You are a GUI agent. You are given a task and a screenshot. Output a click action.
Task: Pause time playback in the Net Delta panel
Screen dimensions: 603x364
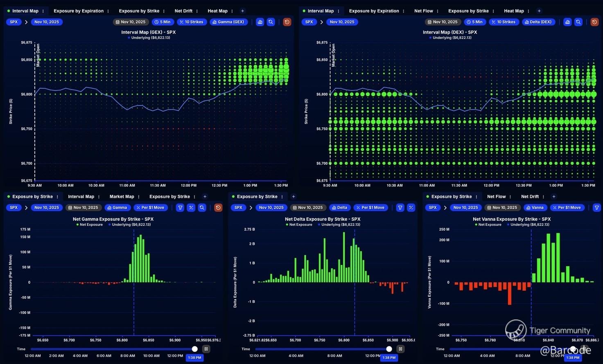coord(400,349)
